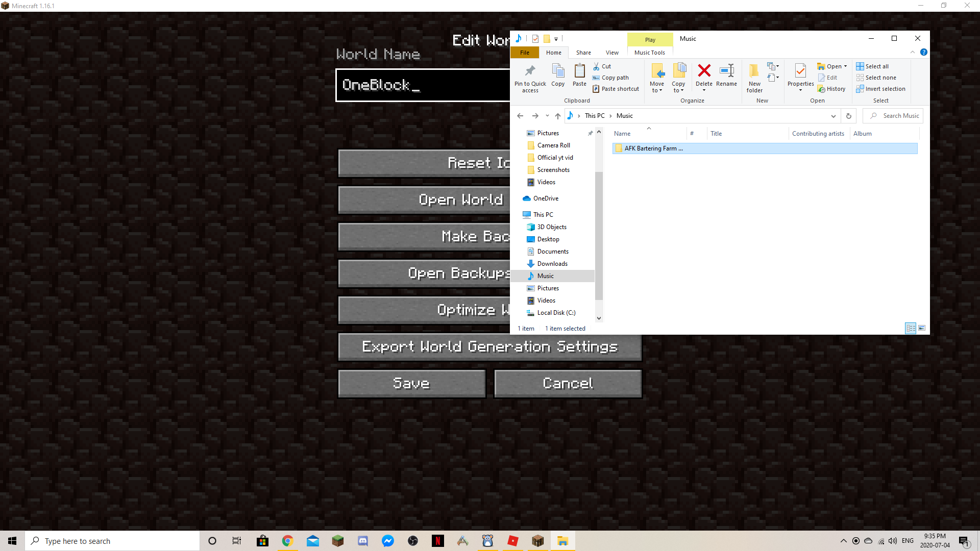Click the Paste clipboard icon

[579, 71]
